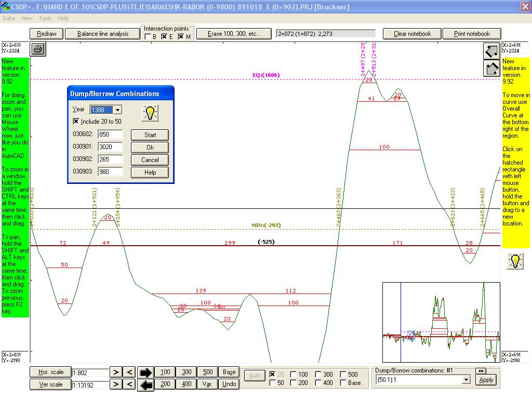Screen dimensions: 532x399
Task: Click the Base button in bottom toolbar
Action: click(229, 372)
